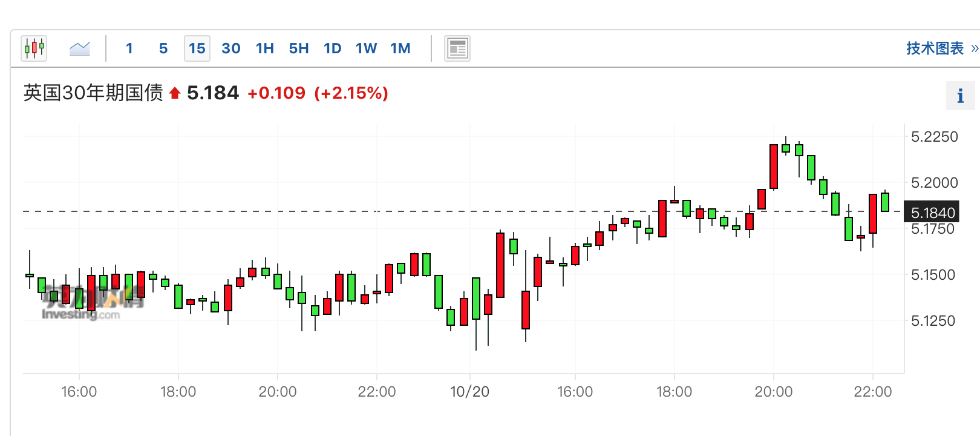Open the news overlay panel icon

click(457, 48)
